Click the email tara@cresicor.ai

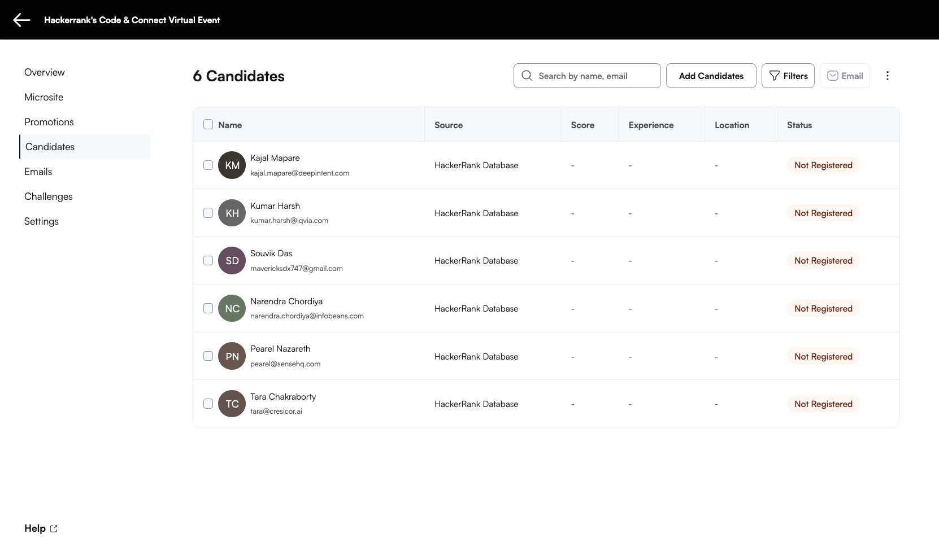pos(276,411)
